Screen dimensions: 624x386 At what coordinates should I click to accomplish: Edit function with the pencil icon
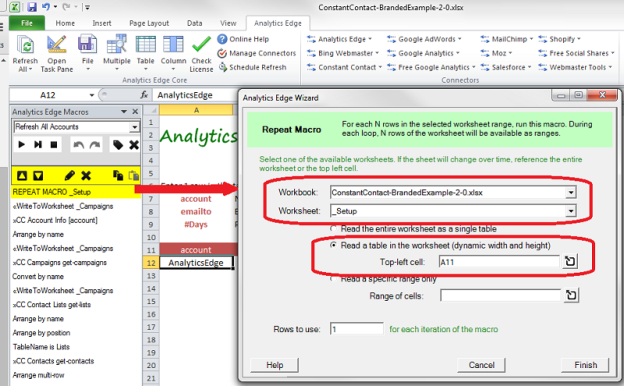[x=69, y=175]
